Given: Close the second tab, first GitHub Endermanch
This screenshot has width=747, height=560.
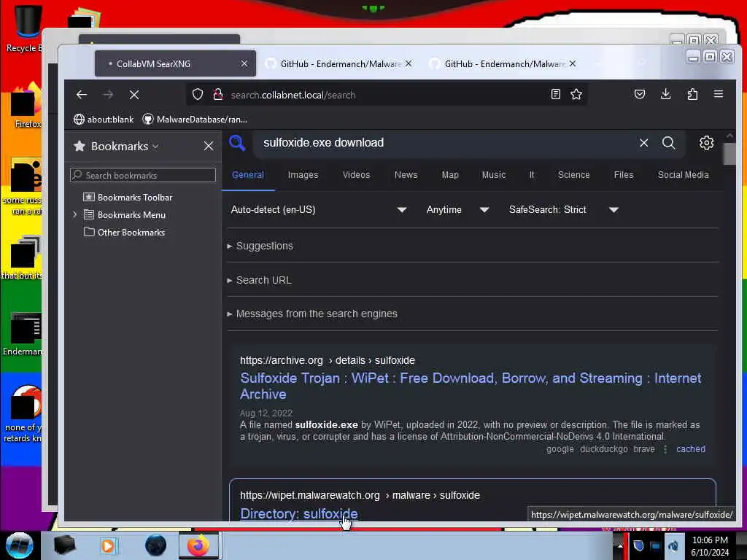Looking at the screenshot, I should tap(409, 63).
